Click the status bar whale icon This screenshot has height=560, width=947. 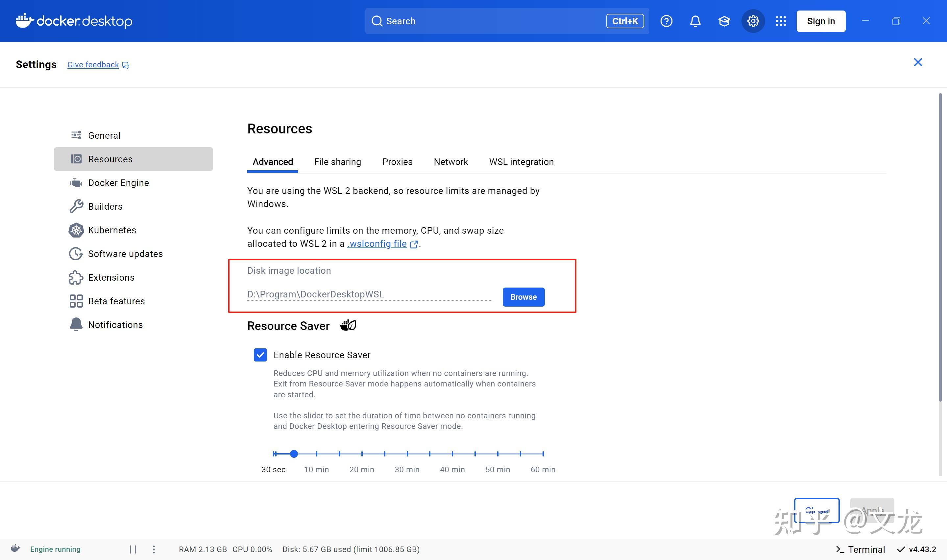click(x=15, y=548)
